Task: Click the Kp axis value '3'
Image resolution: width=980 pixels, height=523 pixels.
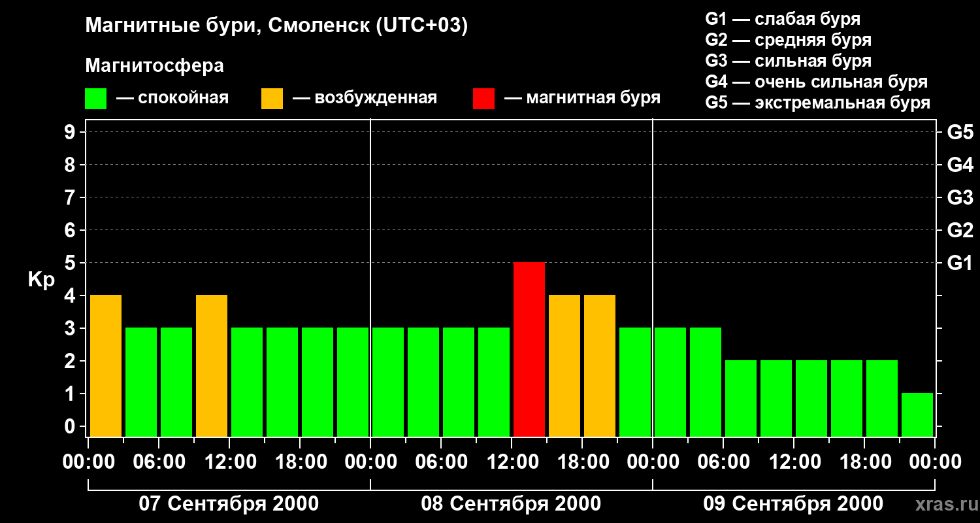Action: coord(71,329)
